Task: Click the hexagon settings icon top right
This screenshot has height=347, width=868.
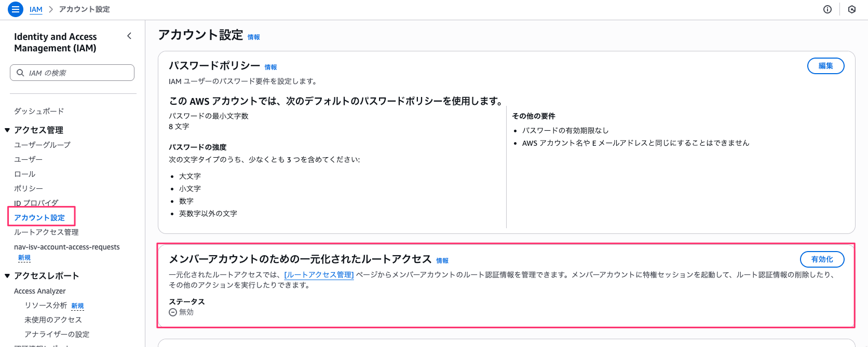Action: [852, 9]
